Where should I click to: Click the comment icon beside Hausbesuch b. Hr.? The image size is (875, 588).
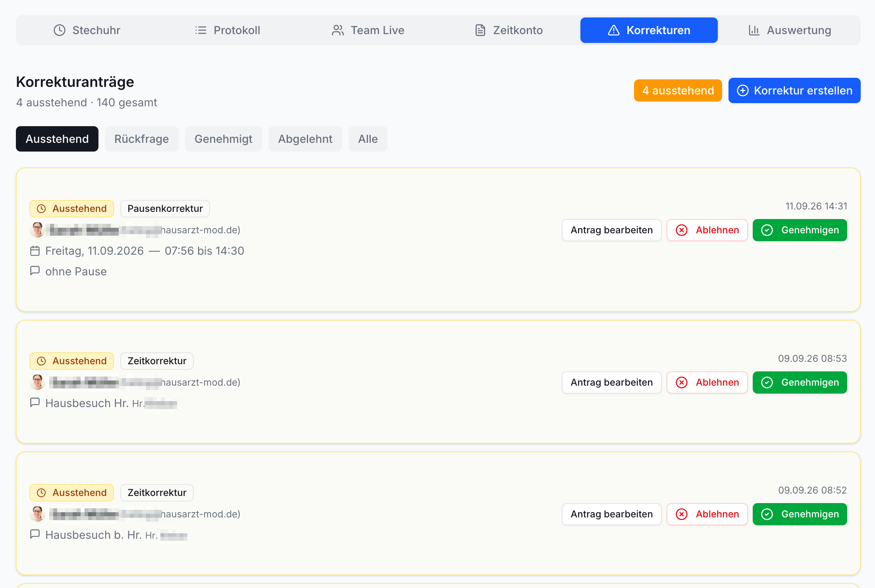35,534
